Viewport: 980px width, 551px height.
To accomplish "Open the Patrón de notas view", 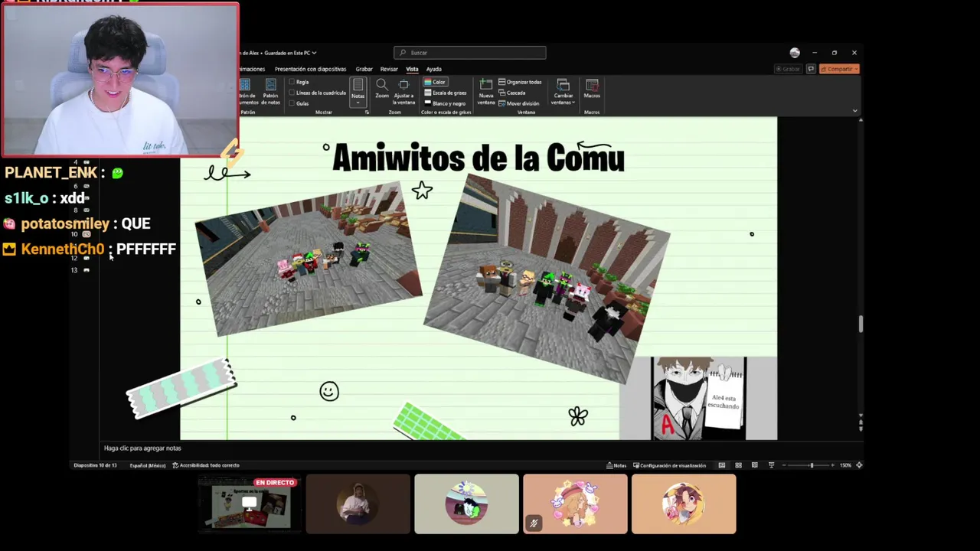I will pos(270,92).
